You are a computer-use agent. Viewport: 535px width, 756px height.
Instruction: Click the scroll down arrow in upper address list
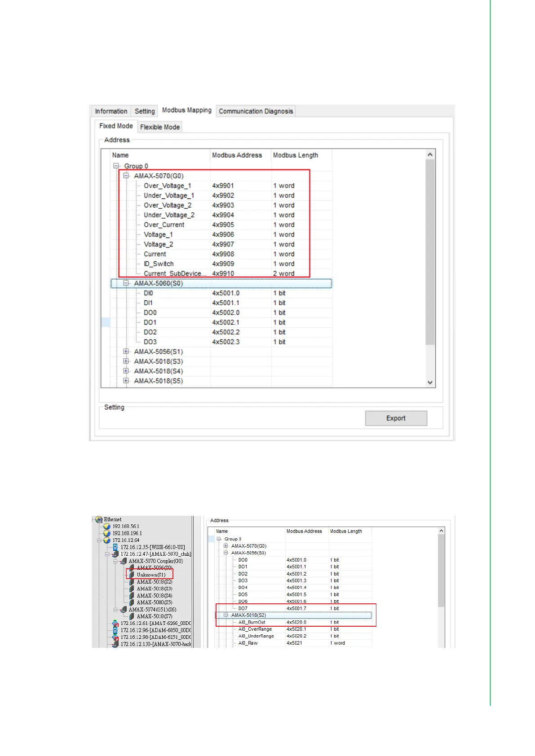tap(430, 382)
